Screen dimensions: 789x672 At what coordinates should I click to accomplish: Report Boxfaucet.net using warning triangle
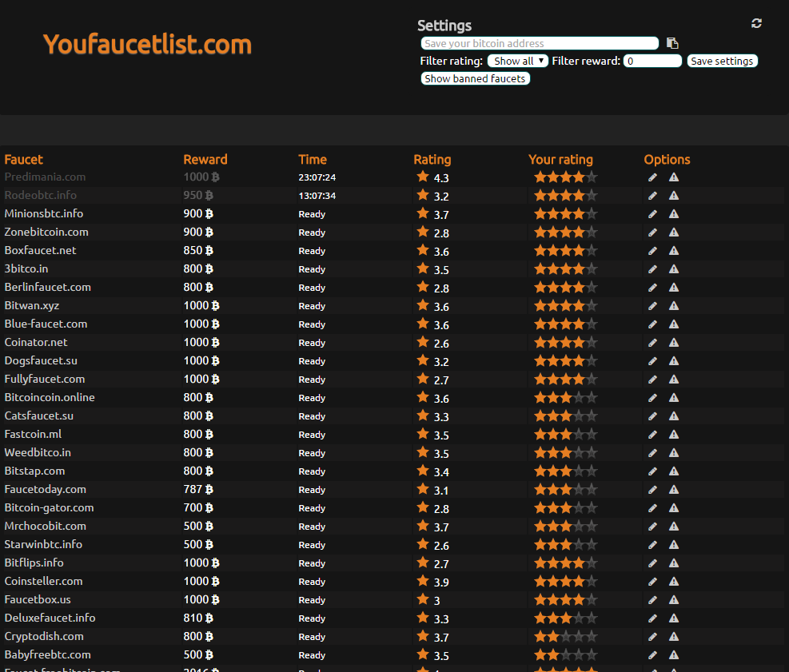click(674, 250)
